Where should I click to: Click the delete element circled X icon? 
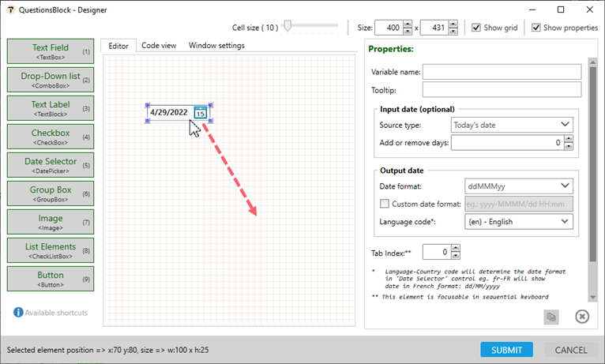pos(582,317)
